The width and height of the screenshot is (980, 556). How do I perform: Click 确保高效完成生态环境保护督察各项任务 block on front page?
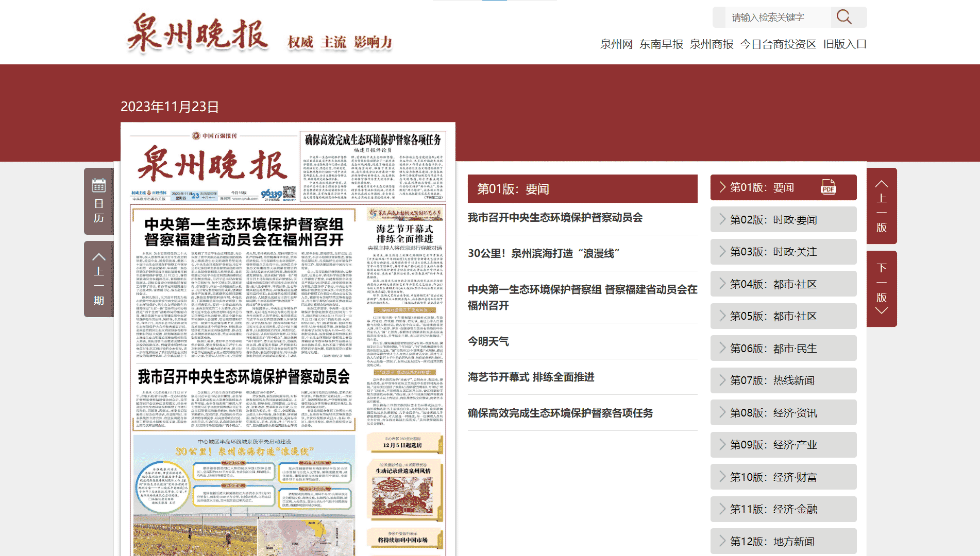373,166
